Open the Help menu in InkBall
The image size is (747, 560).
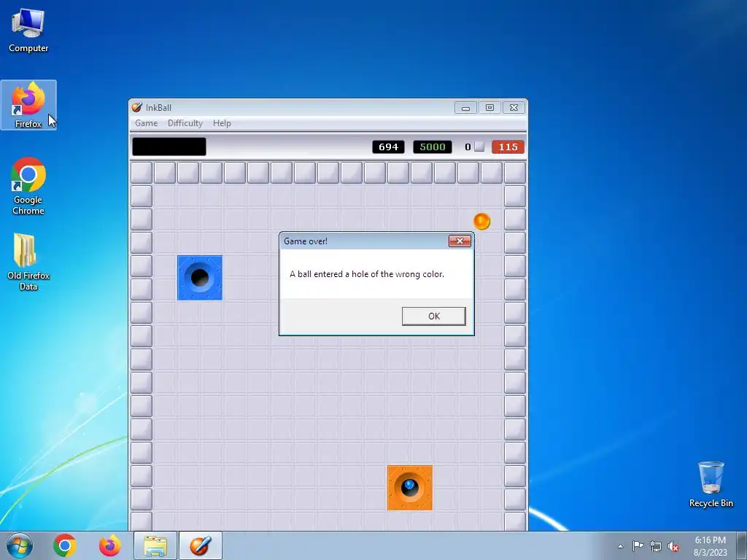[222, 122]
